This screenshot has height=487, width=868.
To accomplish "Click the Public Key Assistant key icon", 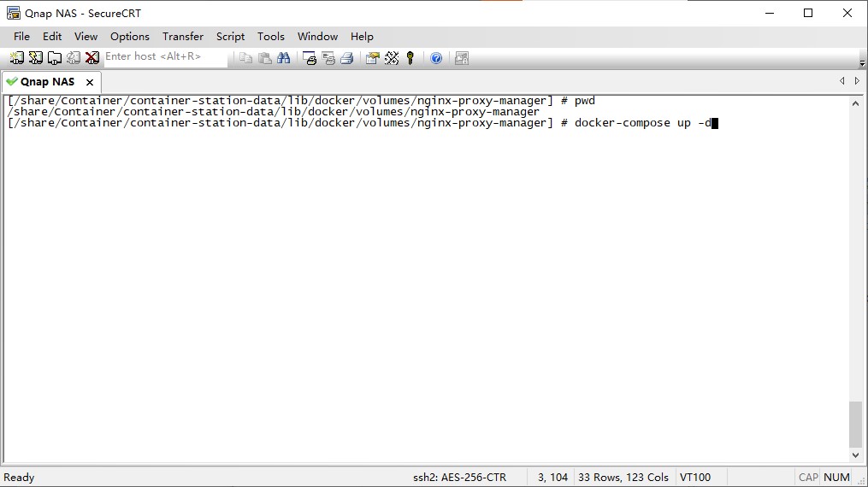I will [x=410, y=58].
